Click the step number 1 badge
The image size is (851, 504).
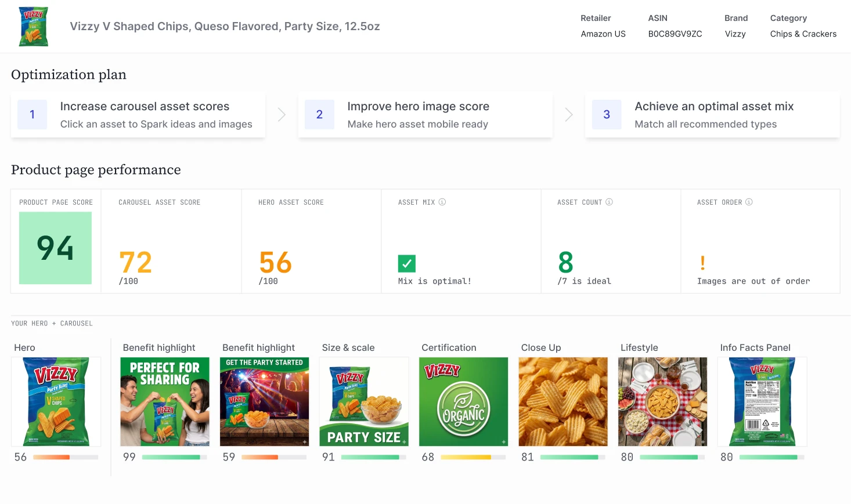click(x=32, y=115)
